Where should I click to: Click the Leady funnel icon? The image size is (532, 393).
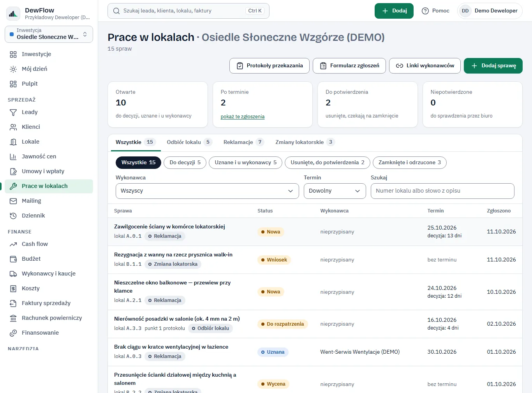click(x=13, y=112)
